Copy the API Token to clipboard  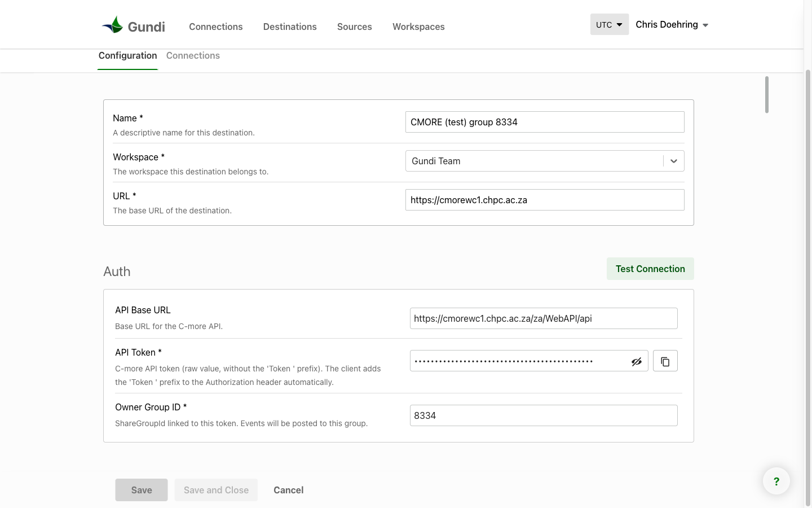pos(665,361)
